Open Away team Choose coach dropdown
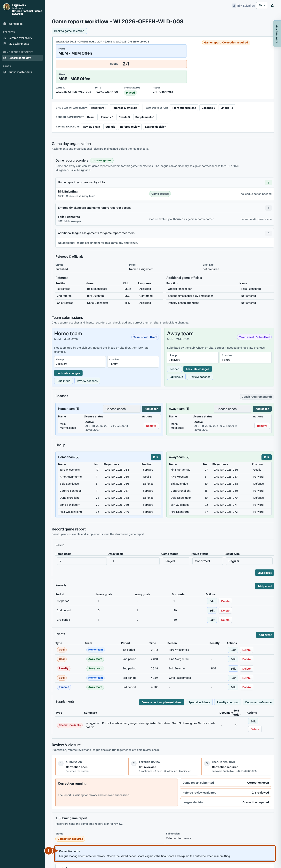Image resolution: width=281 pixels, height=868 pixels. (x=232, y=409)
